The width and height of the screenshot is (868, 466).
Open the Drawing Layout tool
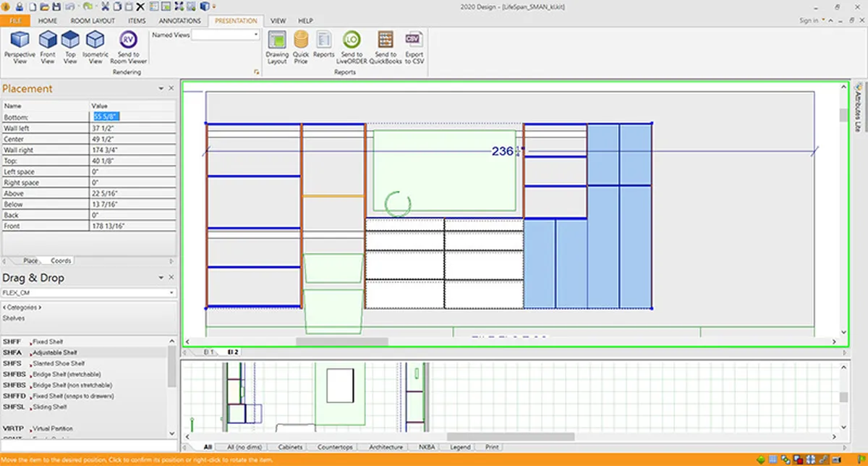point(277,47)
